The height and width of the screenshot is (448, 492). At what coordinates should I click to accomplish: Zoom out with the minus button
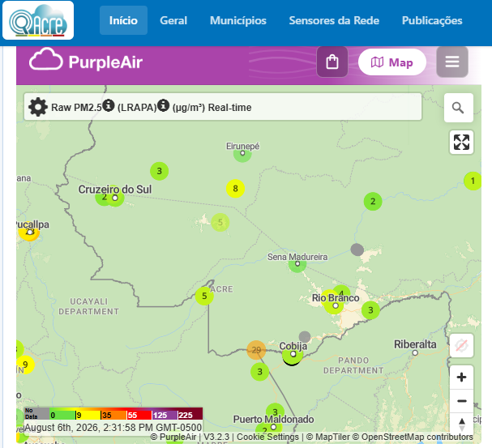pos(461,401)
